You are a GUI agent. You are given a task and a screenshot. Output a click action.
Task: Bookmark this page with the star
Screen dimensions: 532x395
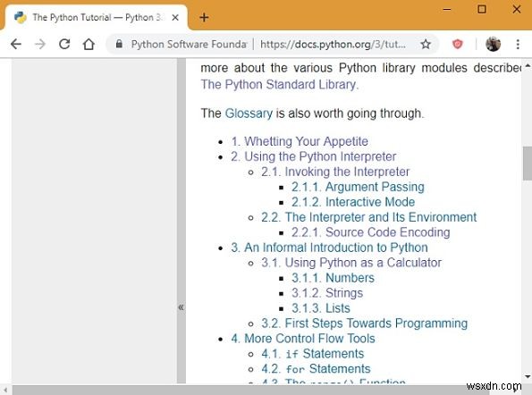[426, 44]
